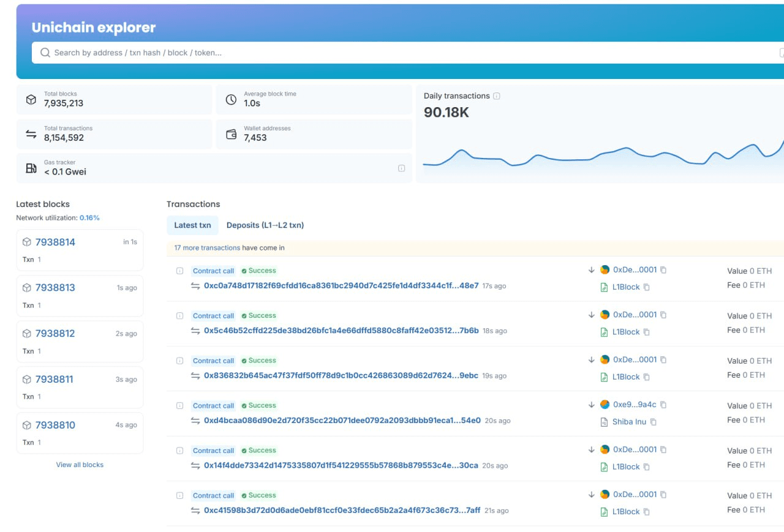Screen dimensions: 784x532
Task: Open transaction hash starting 0x836832b645
Action: (x=341, y=376)
